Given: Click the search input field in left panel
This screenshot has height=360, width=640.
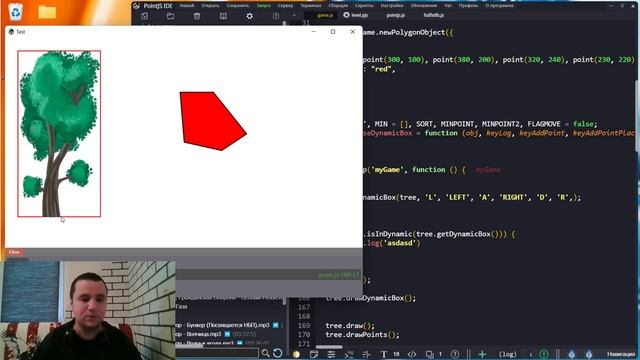Looking at the screenshot, I should (217, 353).
